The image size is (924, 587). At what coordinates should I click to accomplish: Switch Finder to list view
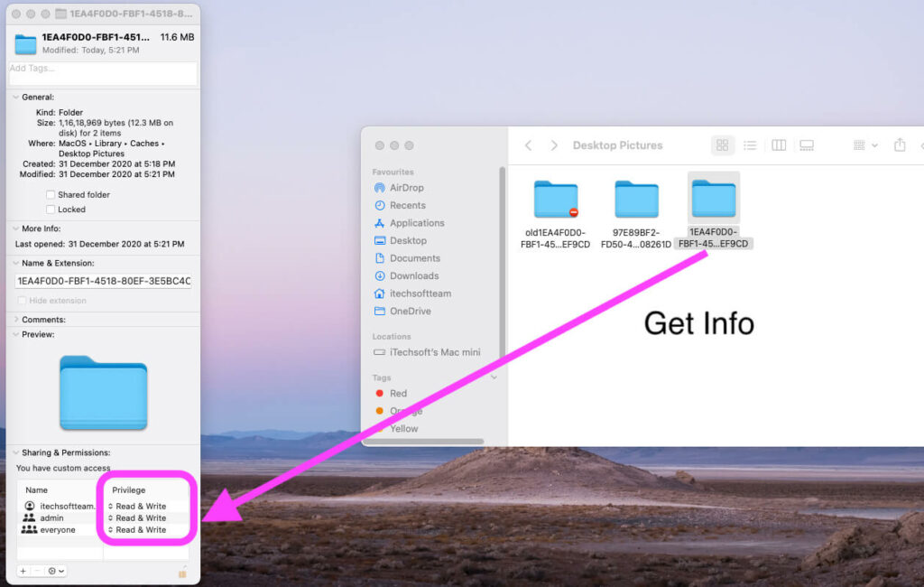click(750, 144)
